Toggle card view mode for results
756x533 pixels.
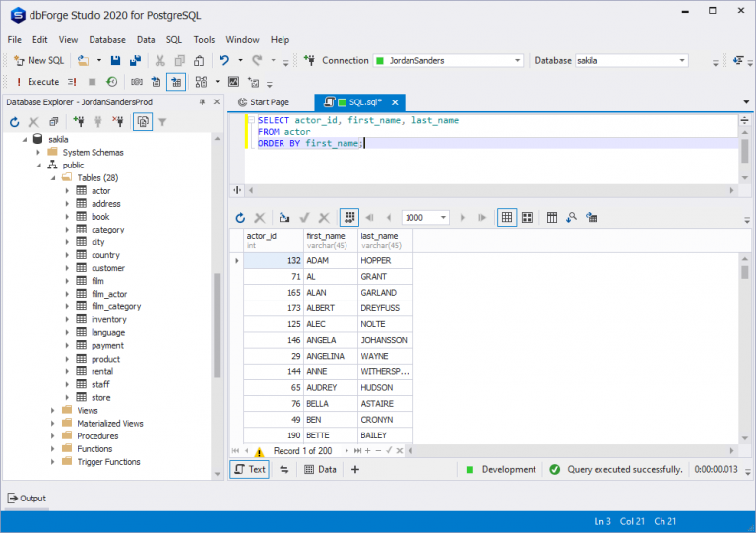tap(527, 218)
